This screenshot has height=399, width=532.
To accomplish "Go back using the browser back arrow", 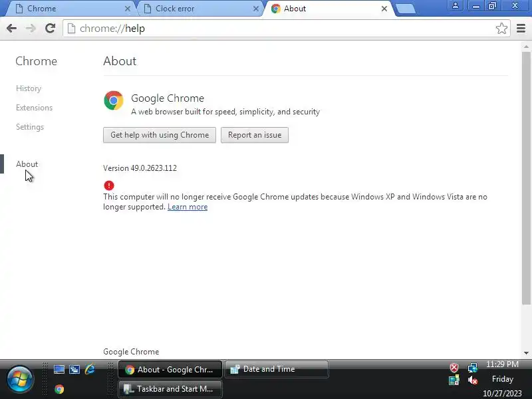I will point(11,29).
